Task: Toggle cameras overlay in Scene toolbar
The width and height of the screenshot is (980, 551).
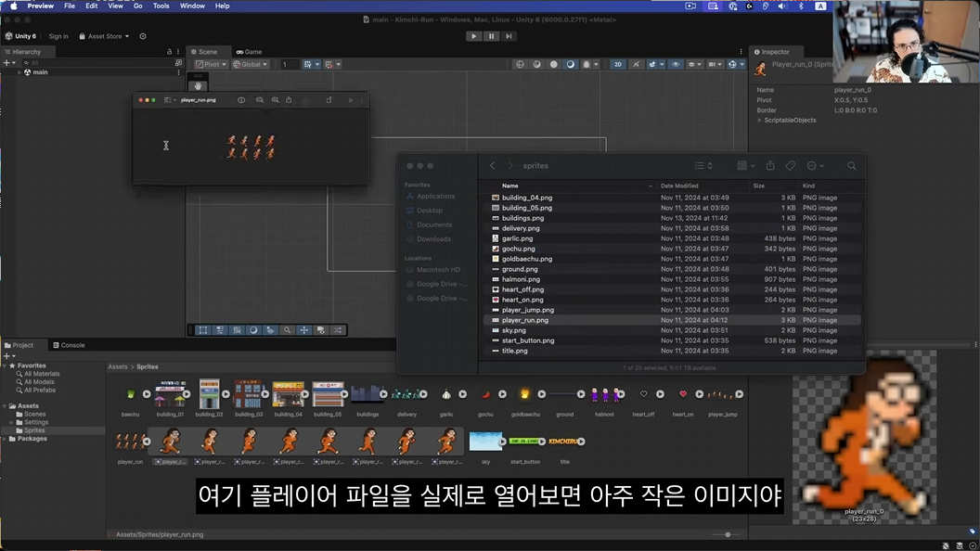Action: point(321,330)
